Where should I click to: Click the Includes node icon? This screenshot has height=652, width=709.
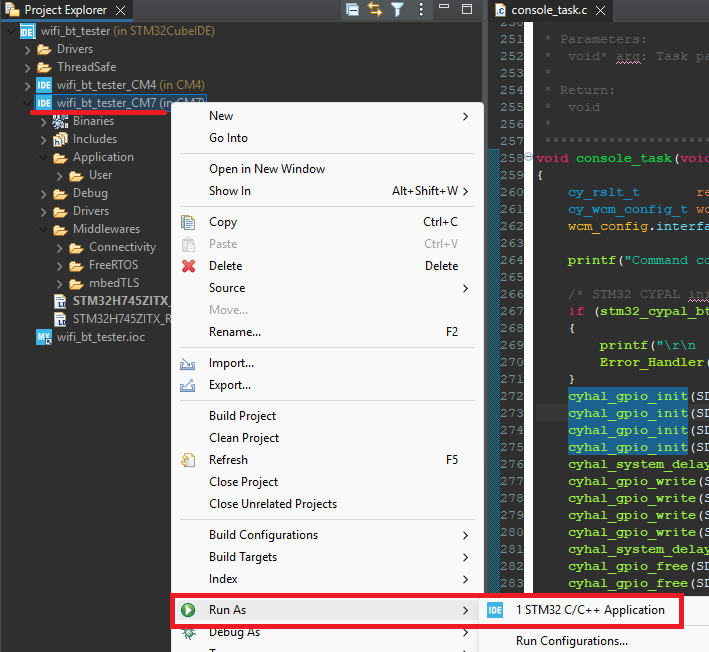click(x=60, y=139)
